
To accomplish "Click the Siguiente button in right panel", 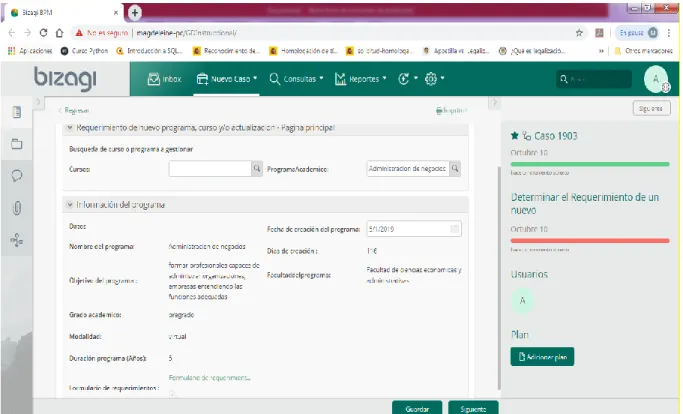I will [651, 109].
